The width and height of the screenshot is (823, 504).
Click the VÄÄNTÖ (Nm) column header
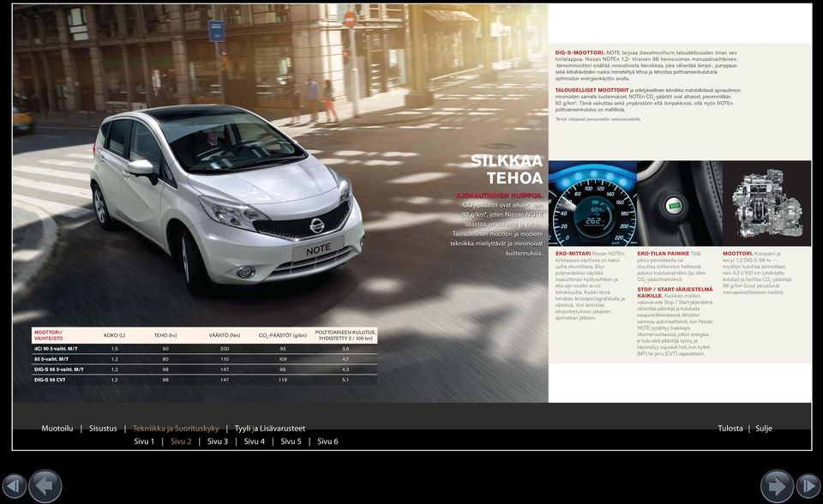coord(224,335)
